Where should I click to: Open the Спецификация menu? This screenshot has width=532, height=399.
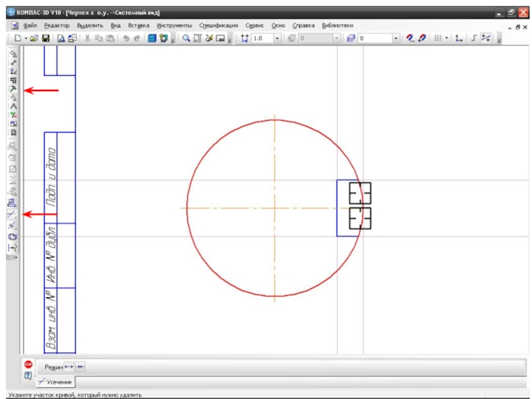coord(219,25)
